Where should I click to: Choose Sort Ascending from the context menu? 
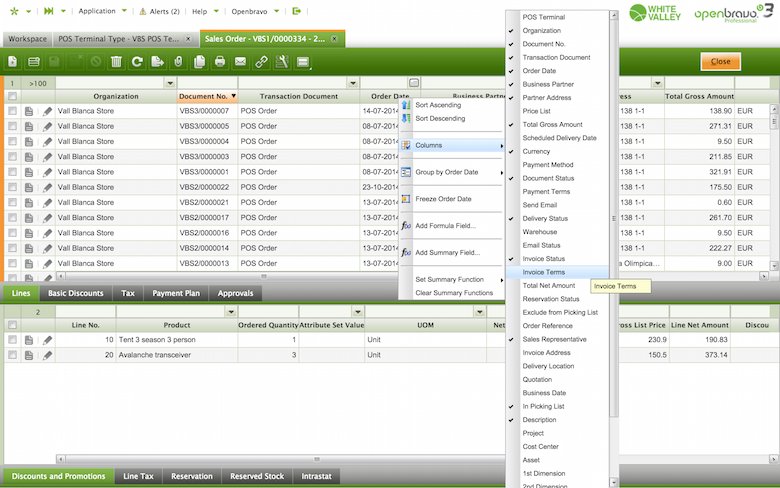[438, 105]
